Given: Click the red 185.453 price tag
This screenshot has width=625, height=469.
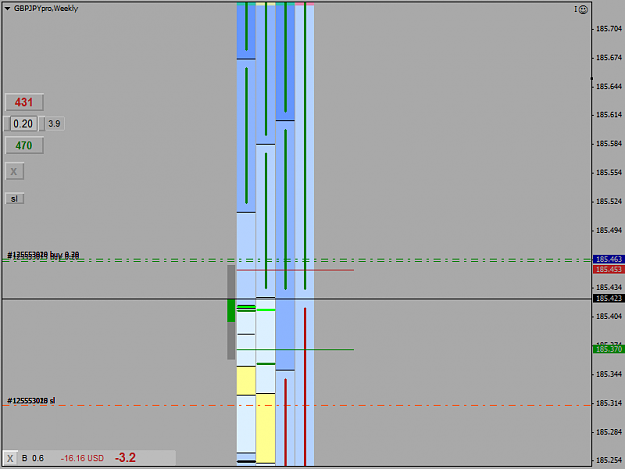Looking at the screenshot, I should click(x=609, y=270).
